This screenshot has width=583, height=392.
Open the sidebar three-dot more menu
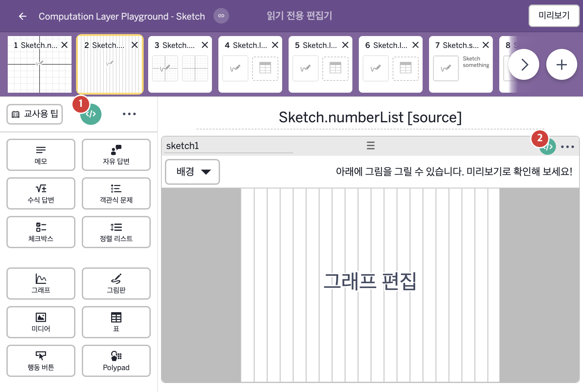coord(129,114)
